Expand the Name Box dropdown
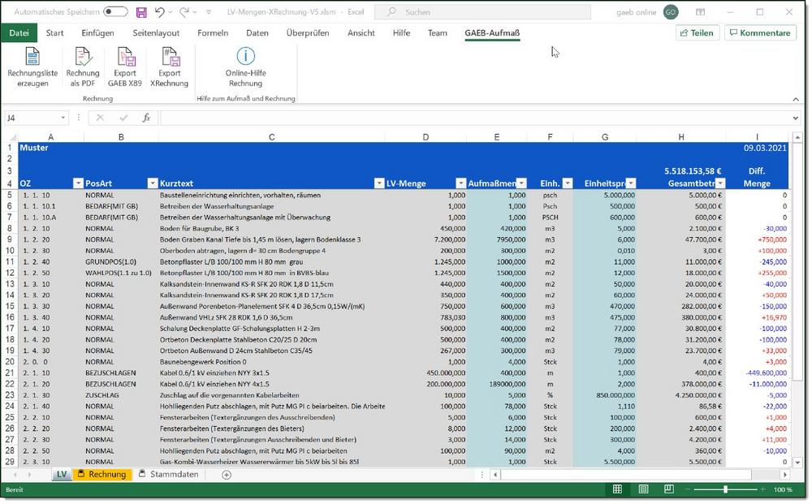The image size is (812, 504). (x=63, y=118)
